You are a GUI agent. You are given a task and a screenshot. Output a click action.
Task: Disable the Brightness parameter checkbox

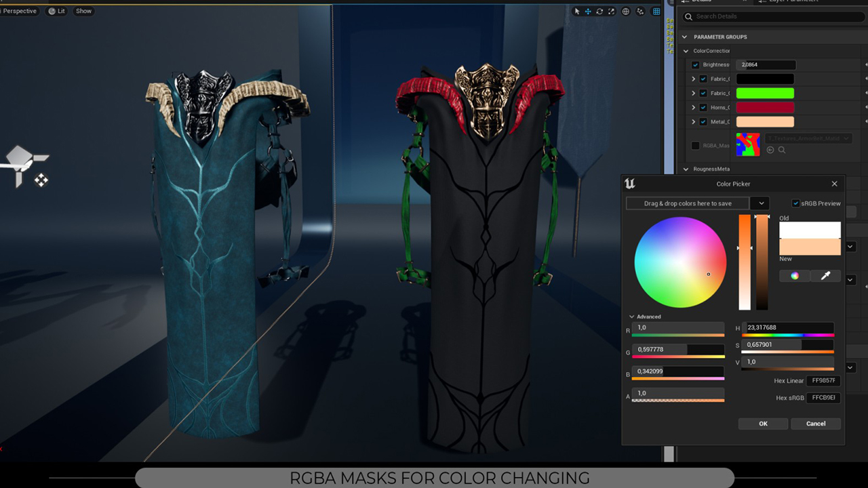click(696, 65)
